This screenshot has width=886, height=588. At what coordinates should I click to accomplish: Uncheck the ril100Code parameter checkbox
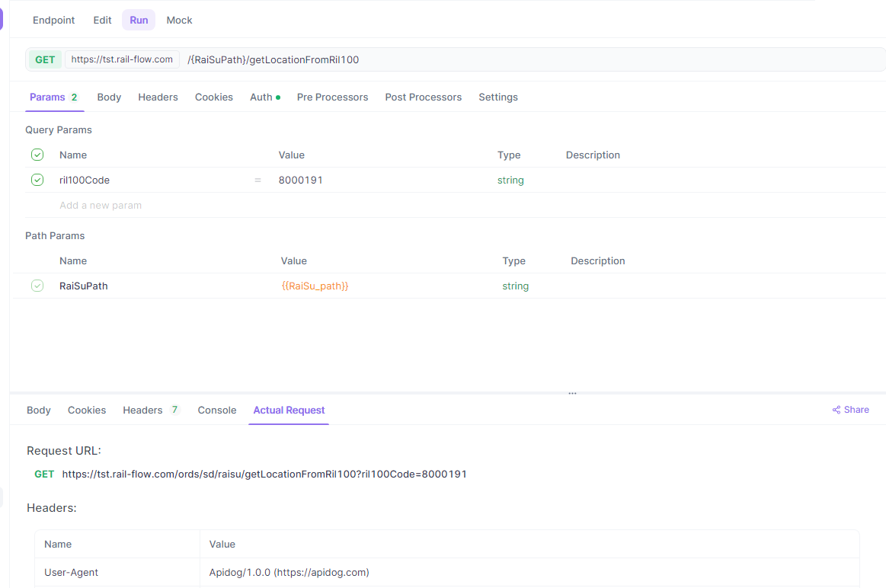click(x=37, y=180)
